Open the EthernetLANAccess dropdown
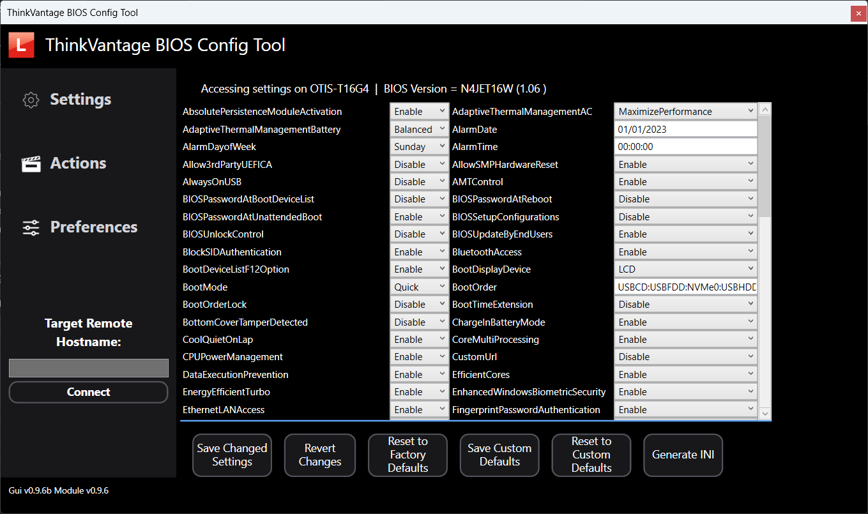The image size is (868, 514). pos(419,410)
